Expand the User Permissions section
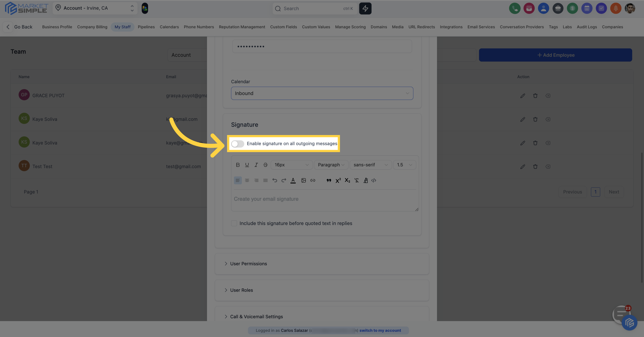644x337 pixels. (248, 263)
